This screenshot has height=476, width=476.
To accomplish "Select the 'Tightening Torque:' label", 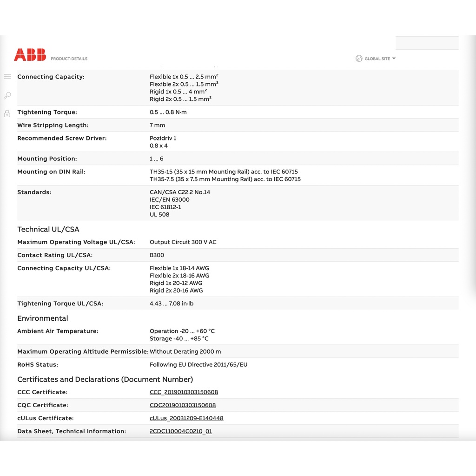I will tap(47, 112).
